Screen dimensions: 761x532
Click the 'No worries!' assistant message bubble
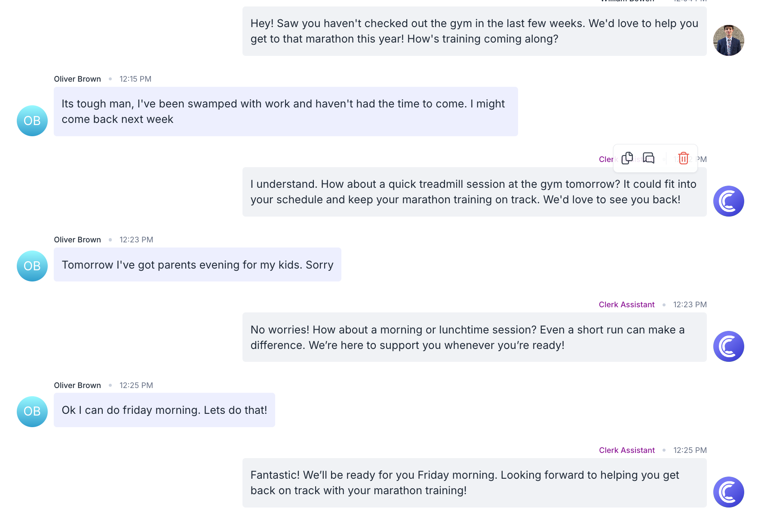click(474, 337)
